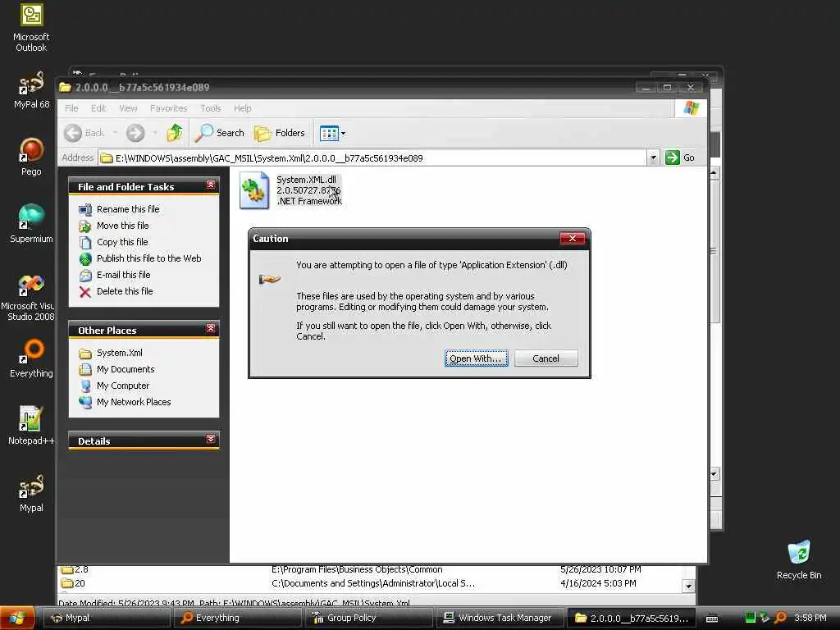The height and width of the screenshot is (630, 840).
Task: Click the Windows Start button
Action: point(18,618)
